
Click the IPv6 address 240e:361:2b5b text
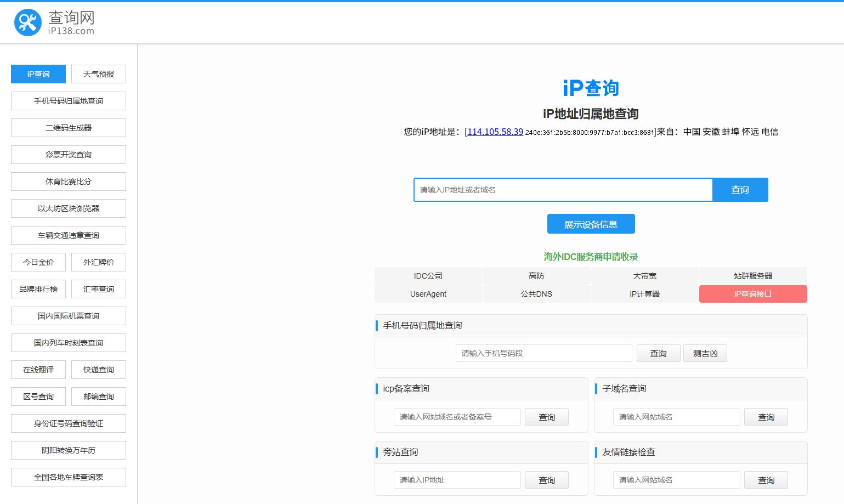coord(590,132)
